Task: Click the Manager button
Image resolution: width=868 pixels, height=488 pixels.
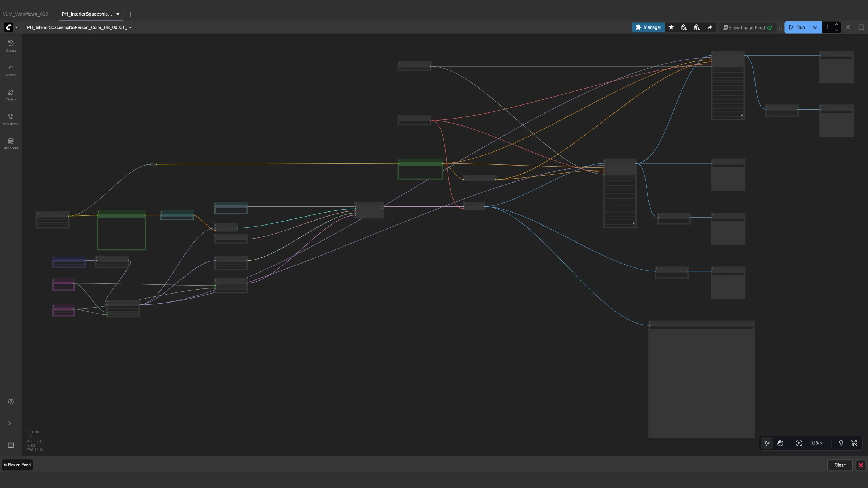Action: coord(648,27)
